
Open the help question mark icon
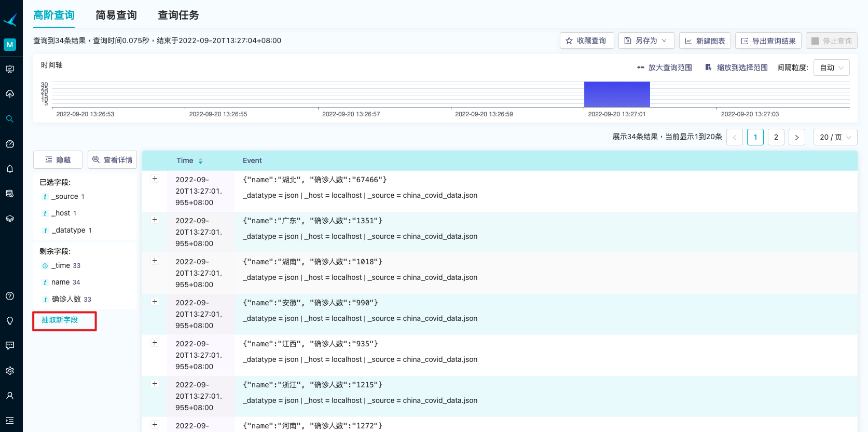(10, 296)
